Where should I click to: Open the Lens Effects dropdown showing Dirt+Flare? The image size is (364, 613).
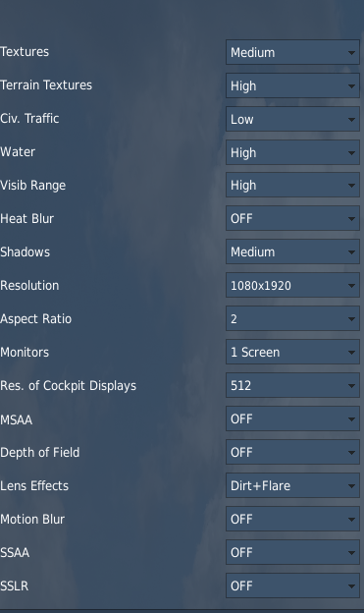[292, 485]
